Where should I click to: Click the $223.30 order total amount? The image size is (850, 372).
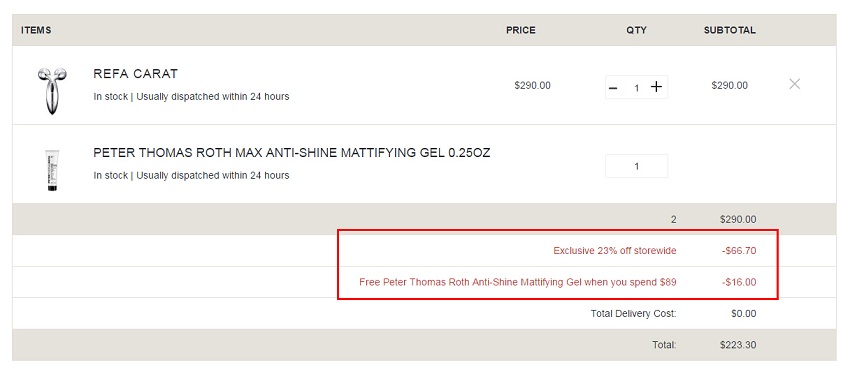click(x=738, y=345)
